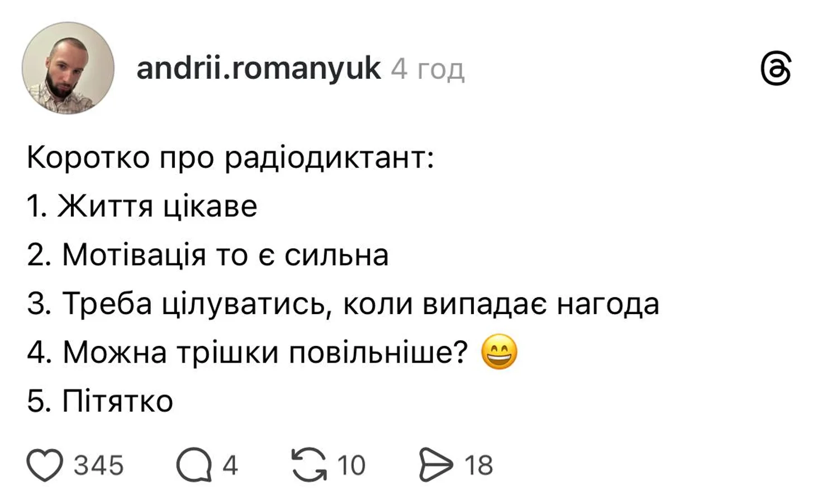Click the word "Пітятко"
The image size is (827, 504).
pyautogui.click(x=117, y=401)
